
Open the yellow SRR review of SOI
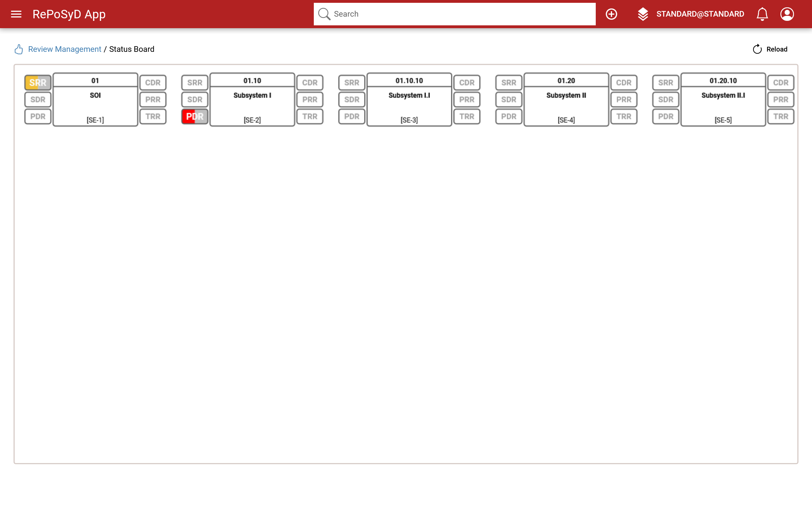[x=37, y=83]
